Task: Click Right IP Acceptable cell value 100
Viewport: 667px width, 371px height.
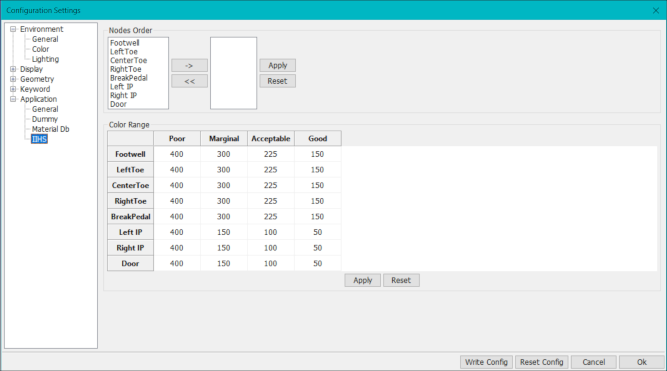Action: 271,248
